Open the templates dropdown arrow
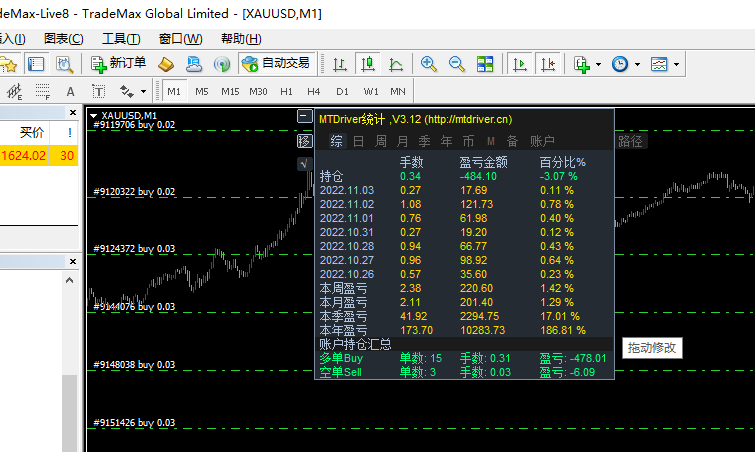 point(677,64)
